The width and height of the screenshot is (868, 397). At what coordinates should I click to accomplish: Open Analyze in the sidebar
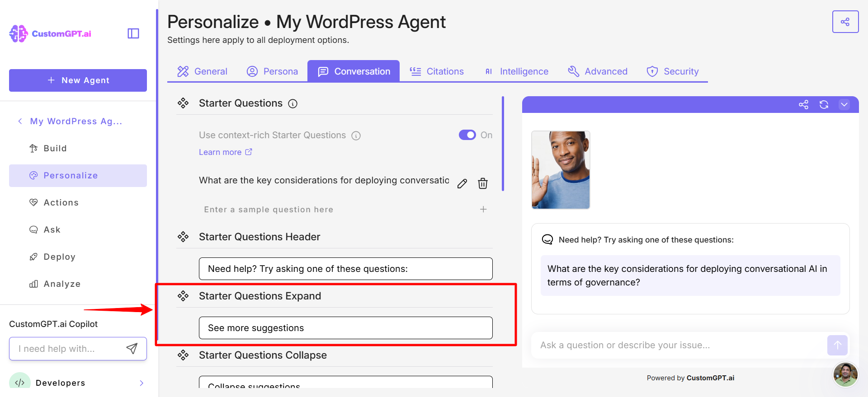pos(78,284)
